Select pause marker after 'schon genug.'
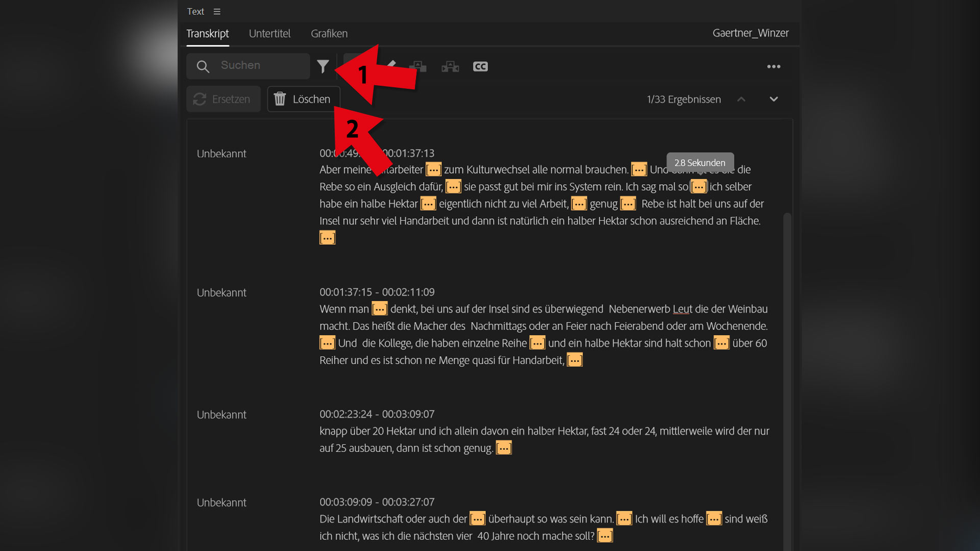 tap(504, 448)
